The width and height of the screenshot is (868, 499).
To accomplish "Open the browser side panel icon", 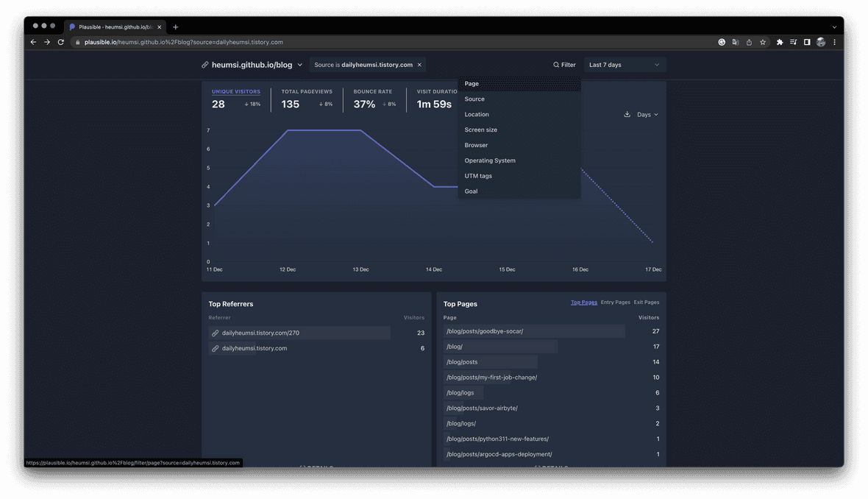I will (x=807, y=42).
